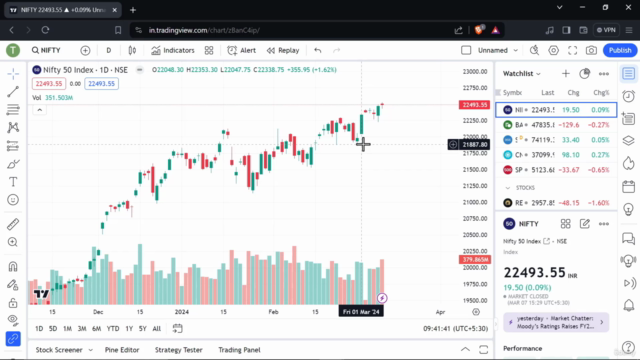Select the ruler measure tool

click(x=13, y=224)
